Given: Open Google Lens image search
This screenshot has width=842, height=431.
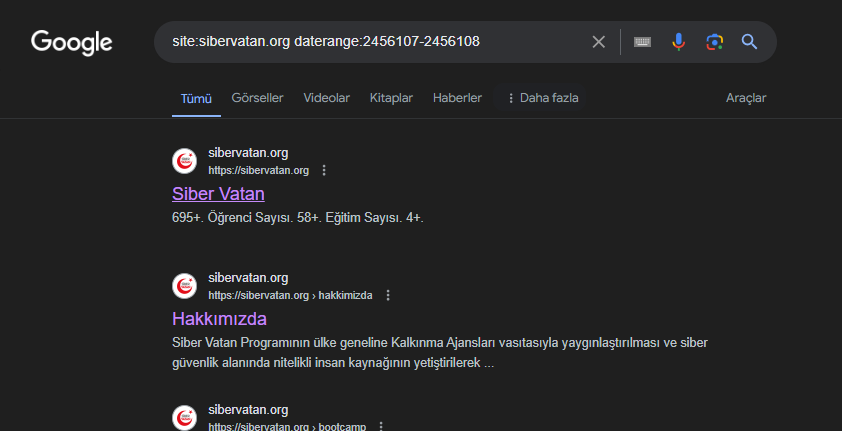Looking at the screenshot, I should pos(714,42).
